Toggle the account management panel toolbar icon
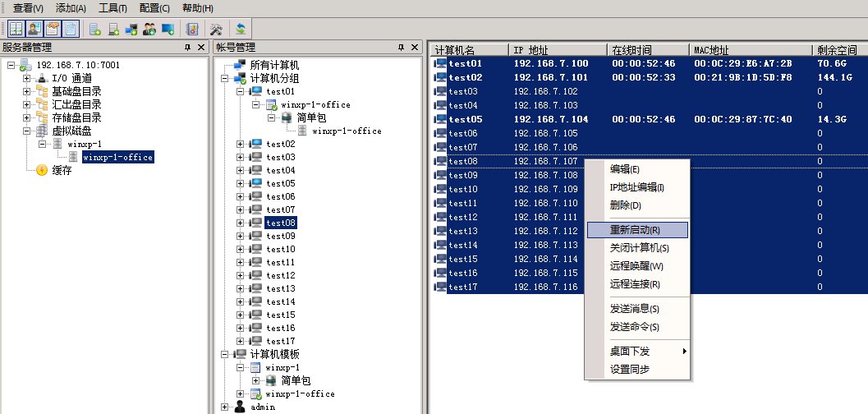 34,29
